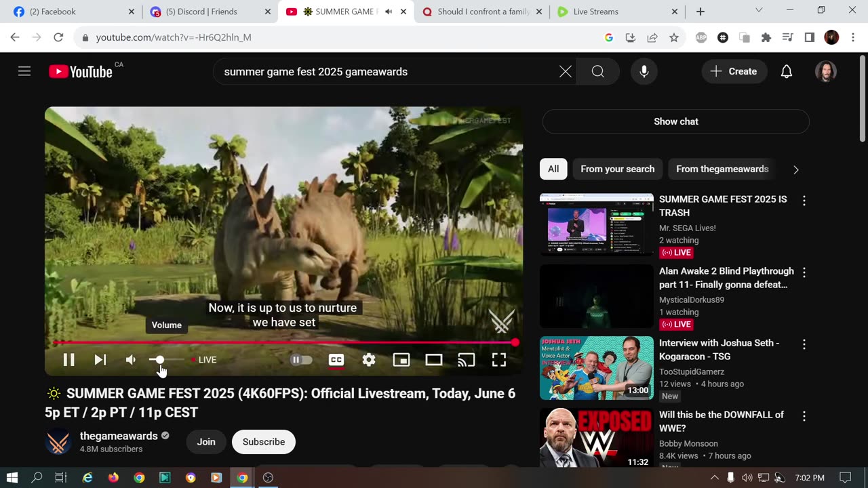Viewport: 868px width, 488px height.
Task: Clear the search query with X
Action: tap(566, 71)
